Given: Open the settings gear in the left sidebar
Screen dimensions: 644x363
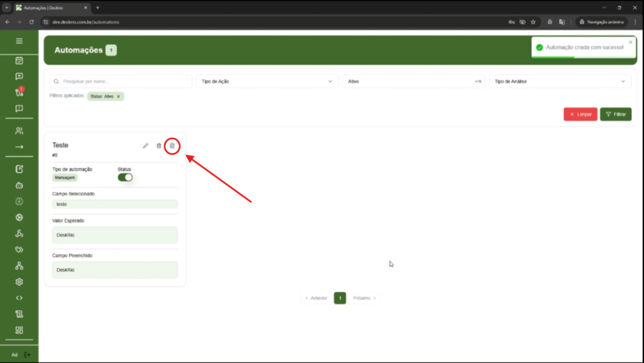Looking at the screenshot, I should pyautogui.click(x=19, y=282).
